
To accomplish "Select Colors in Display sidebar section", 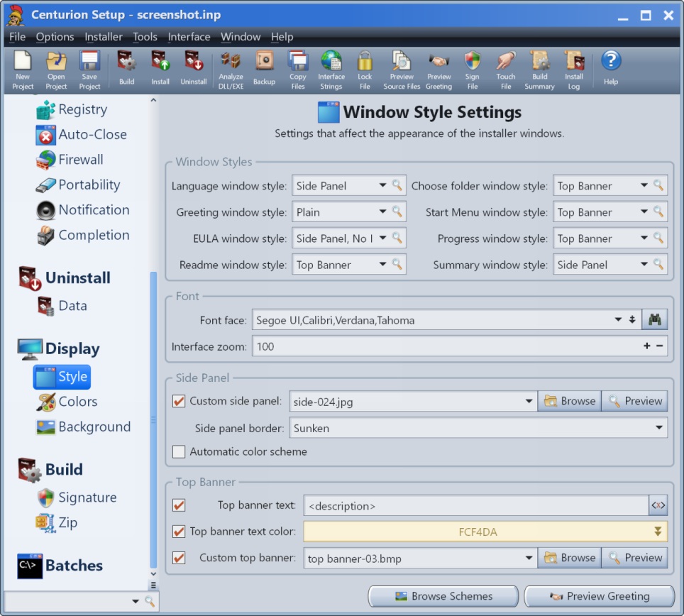I will [x=68, y=402].
